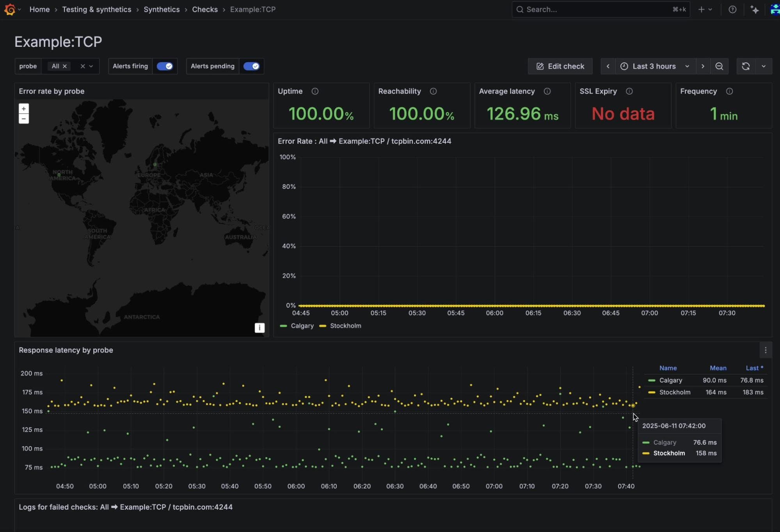Screen dimensions: 780x532
Task: Click the info icon on Uptime stat
Action: pyautogui.click(x=315, y=91)
